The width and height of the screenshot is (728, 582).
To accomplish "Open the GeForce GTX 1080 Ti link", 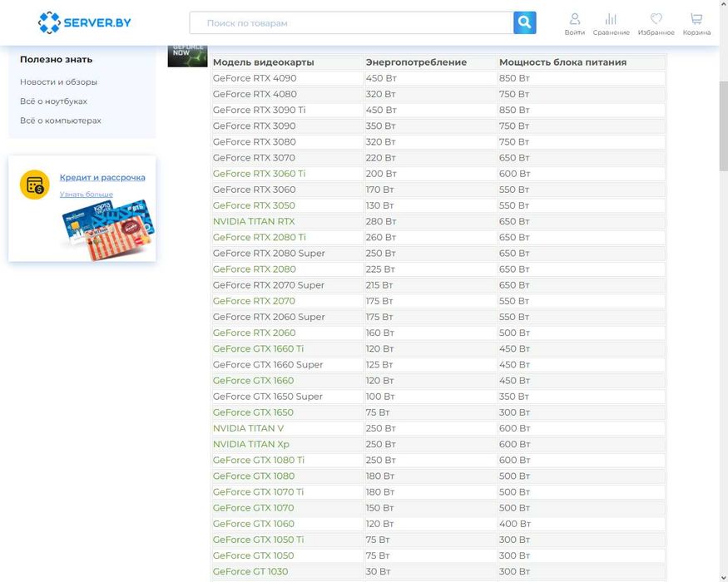I will 259,460.
